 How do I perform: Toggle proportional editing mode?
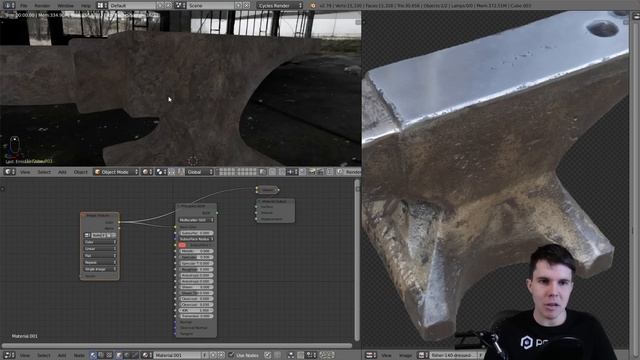273,172
